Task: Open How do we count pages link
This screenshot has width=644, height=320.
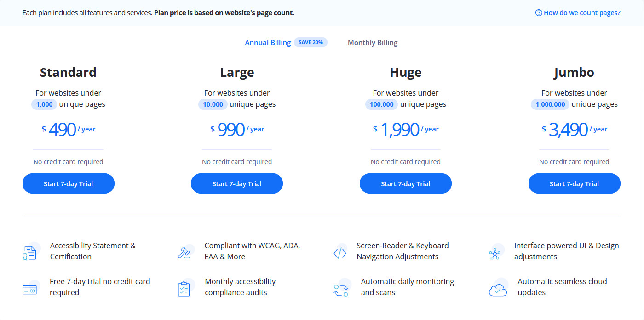Action: pos(582,13)
